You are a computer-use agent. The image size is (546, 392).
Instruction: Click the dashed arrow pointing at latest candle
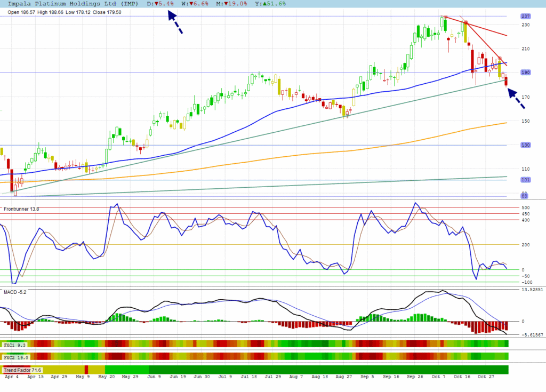pyautogui.click(x=516, y=99)
